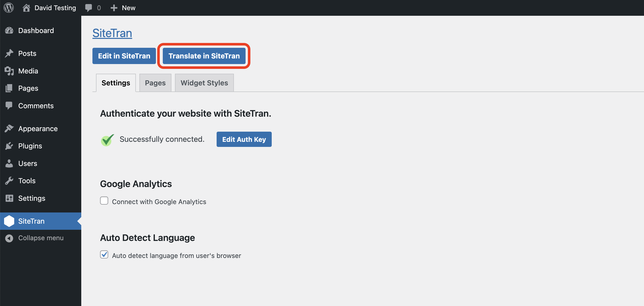Viewport: 644px width, 306px height.
Task: Uncheck Auto detect language from user's browser
Action: pyautogui.click(x=104, y=254)
